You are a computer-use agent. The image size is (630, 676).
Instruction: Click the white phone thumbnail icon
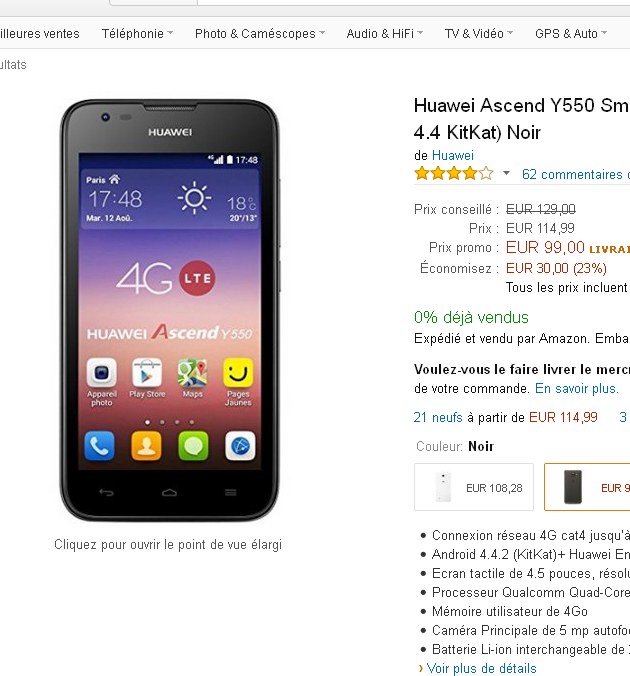click(443, 487)
